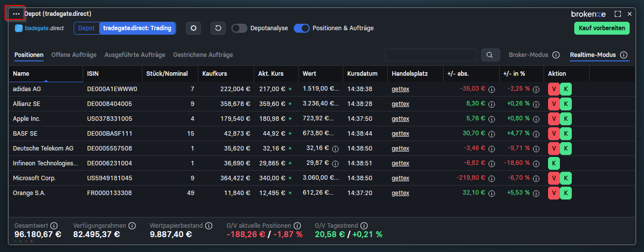This screenshot has width=644, height=252.
Task: Sell BASF SE with V button
Action: click(553, 134)
